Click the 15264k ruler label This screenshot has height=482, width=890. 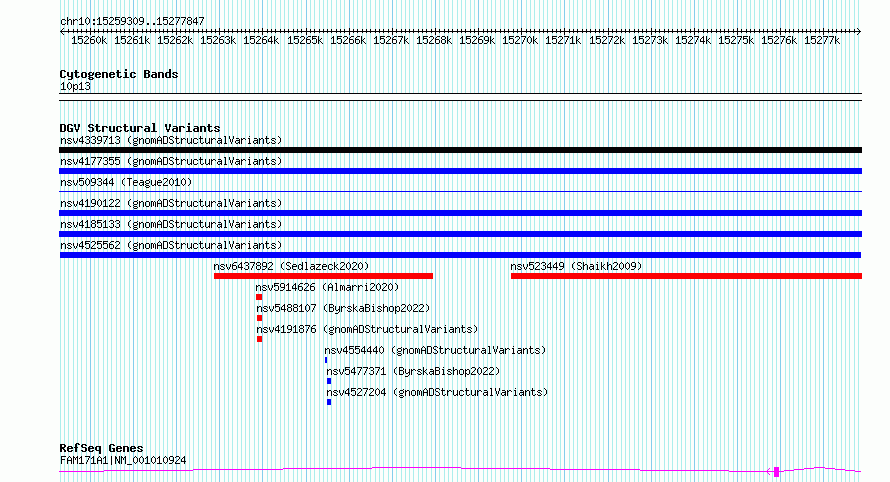(261, 41)
